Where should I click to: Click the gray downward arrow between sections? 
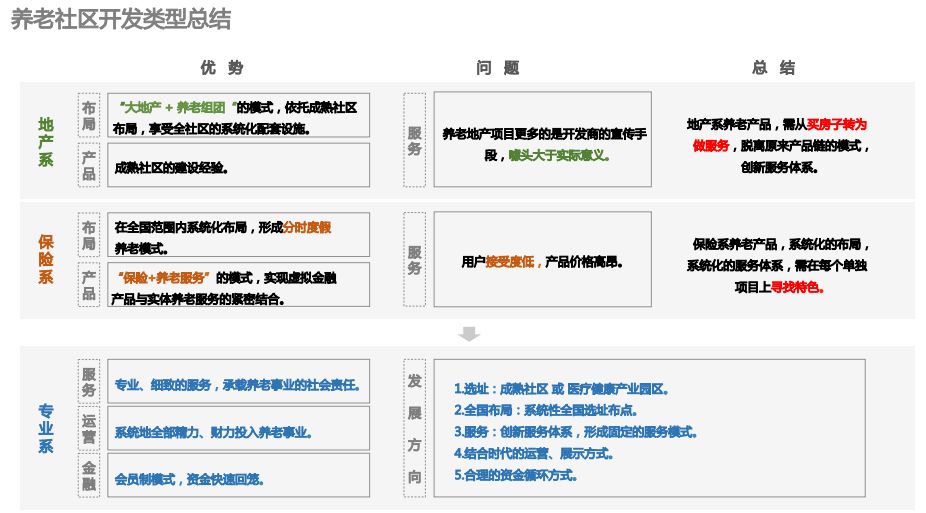tap(469, 334)
